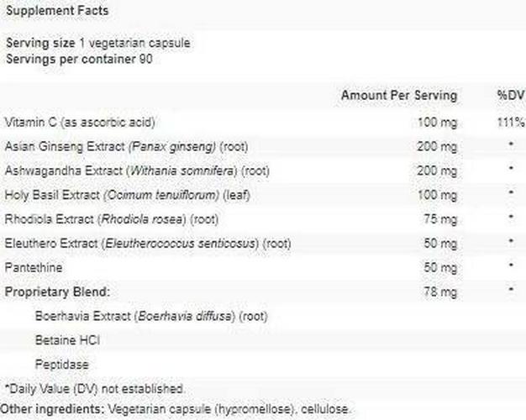Click the Pantethine ingredient name
The width and height of the screenshot is (526, 420).
point(33,268)
